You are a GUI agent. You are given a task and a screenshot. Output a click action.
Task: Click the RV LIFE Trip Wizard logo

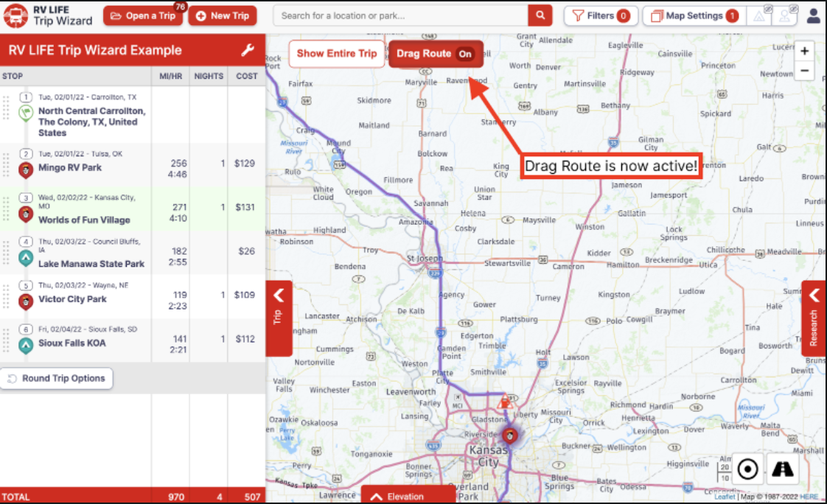(48, 15)
